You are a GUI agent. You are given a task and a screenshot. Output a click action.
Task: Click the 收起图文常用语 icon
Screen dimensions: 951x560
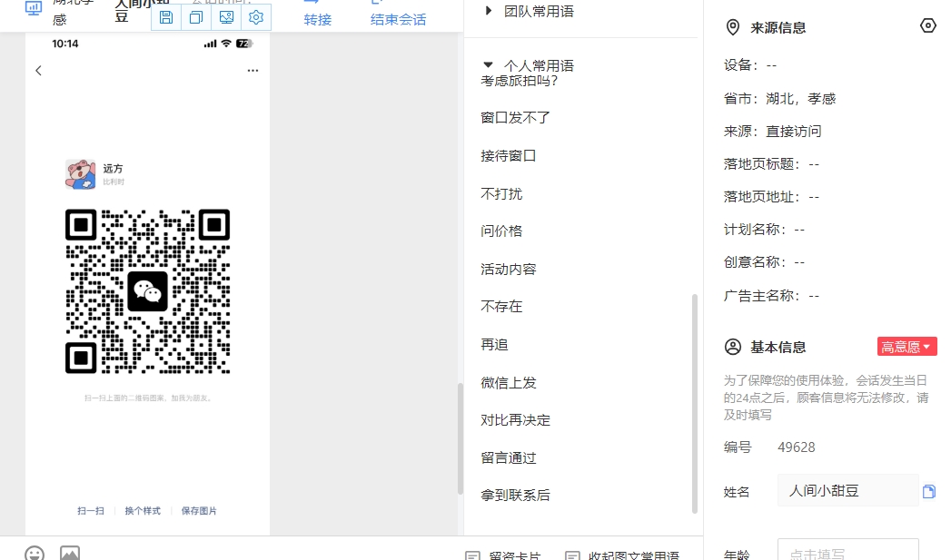point(572,555)
